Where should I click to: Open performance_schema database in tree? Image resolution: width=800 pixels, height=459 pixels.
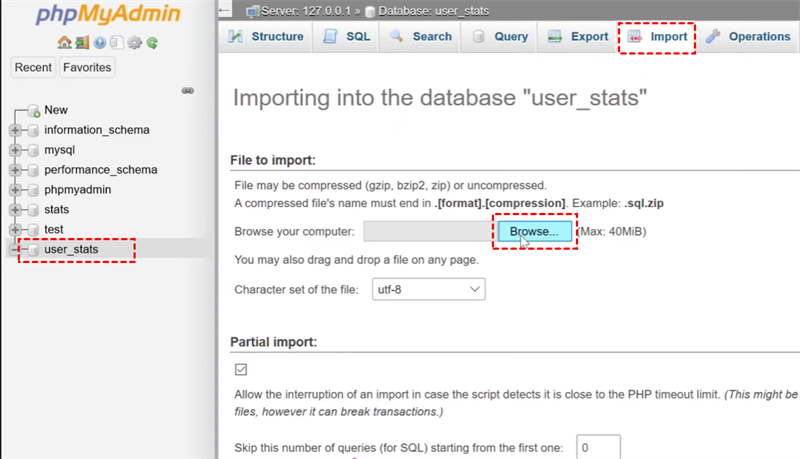101,170
